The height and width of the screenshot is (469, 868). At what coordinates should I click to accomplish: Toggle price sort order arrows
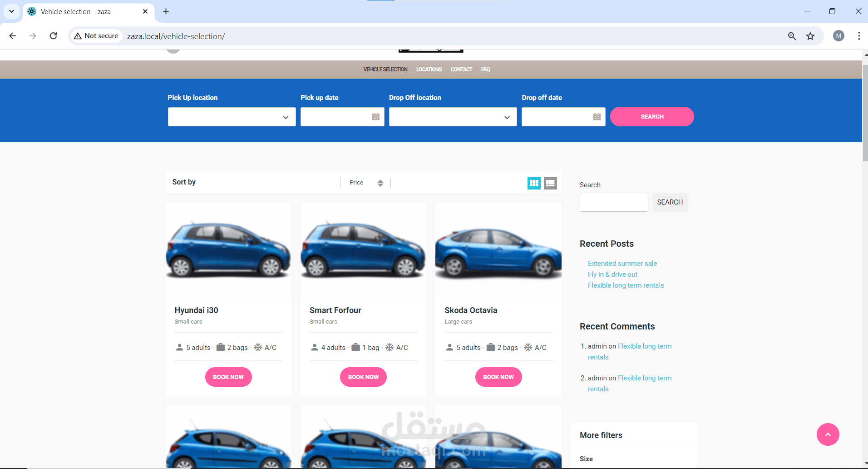tap(380, 183)
